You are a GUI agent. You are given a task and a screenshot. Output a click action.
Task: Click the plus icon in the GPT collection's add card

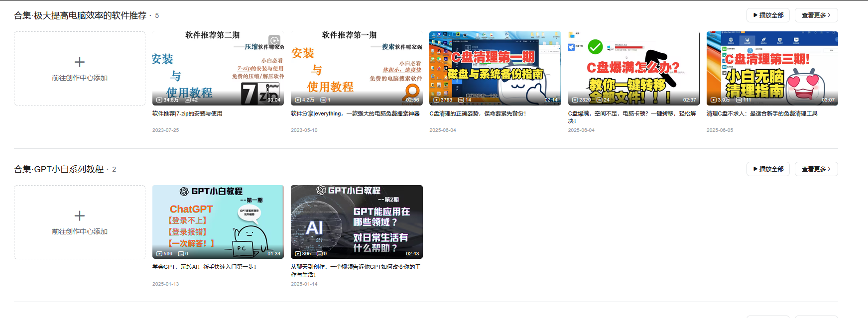click(x=80, y=216)
